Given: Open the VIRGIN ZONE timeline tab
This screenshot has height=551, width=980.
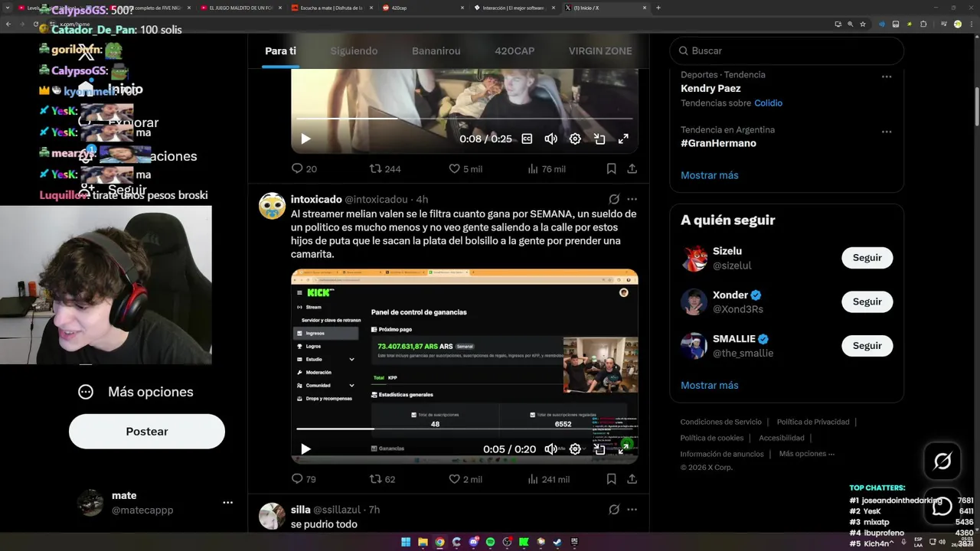Looking at the screenshot, I should [600, 51].
